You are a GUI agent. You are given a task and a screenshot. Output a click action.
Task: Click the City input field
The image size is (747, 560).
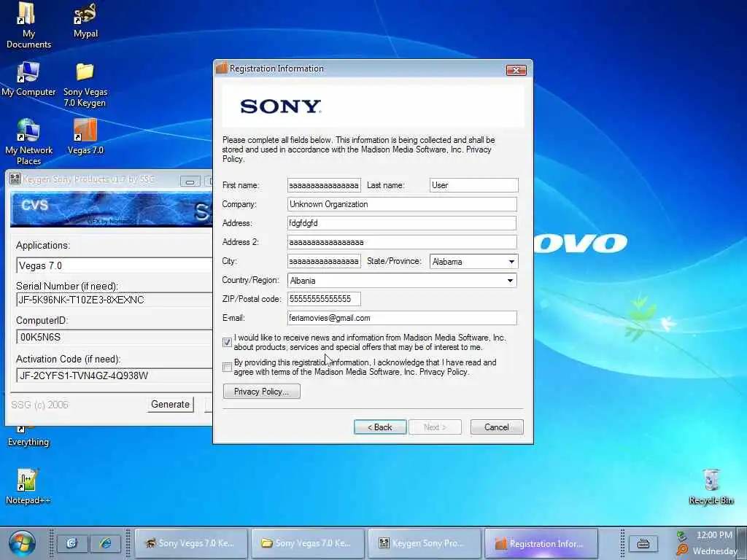coord(324,262)
